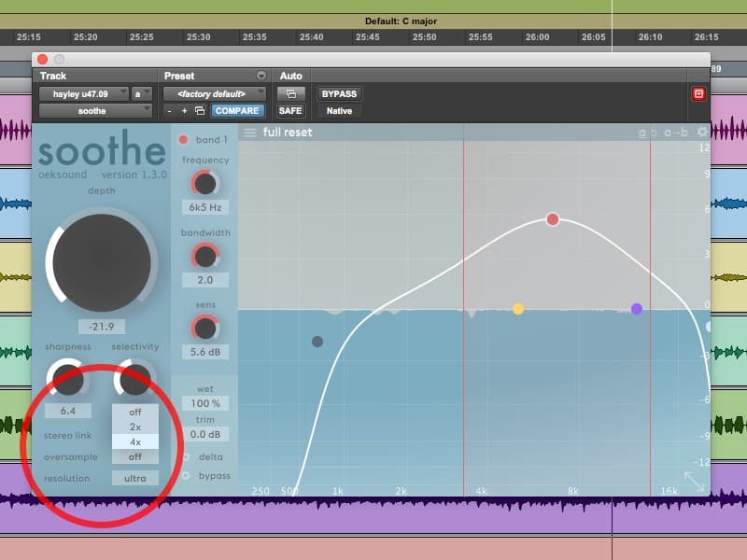This screenshot has height=560, width=747.
Task: Switch to setting a
Action: [642, 133]
